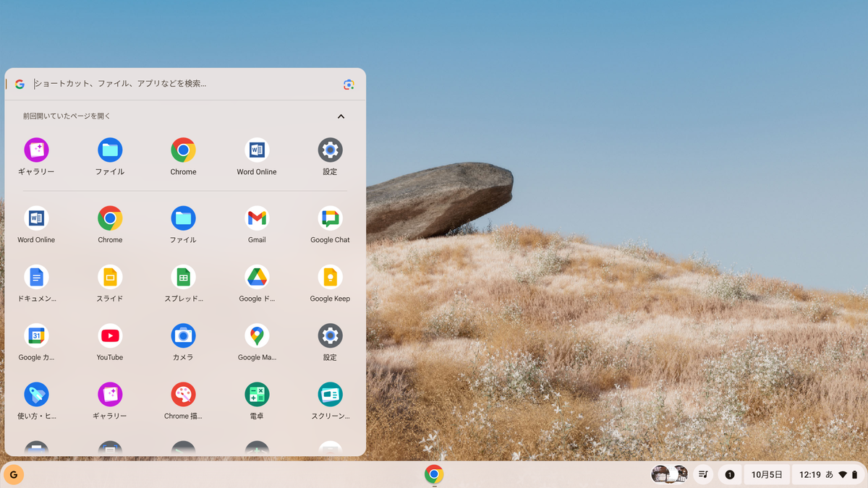Click the Chrome icon on the shelf
The height and width of the screenshot is (488, 868).
(434, 474)
